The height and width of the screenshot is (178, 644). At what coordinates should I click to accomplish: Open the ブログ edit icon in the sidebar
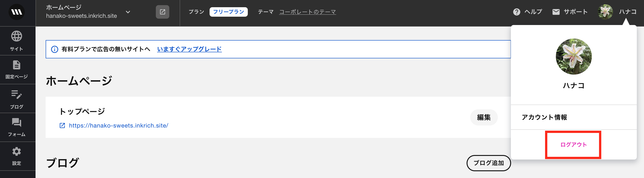coord(16,94)
